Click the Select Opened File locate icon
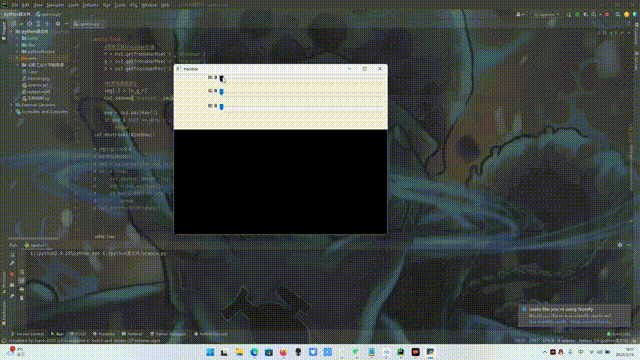 point(29,24)
